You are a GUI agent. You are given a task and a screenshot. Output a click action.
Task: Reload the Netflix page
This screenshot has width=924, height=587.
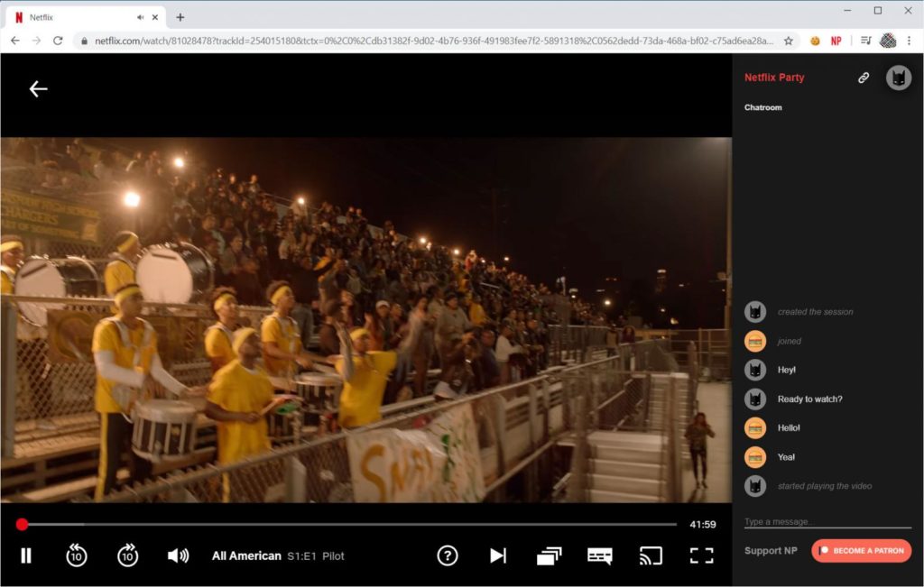coord(58,41)
